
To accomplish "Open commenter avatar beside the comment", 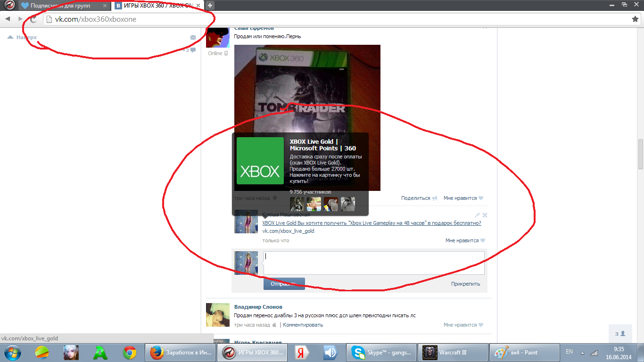I will pos(246,222).
